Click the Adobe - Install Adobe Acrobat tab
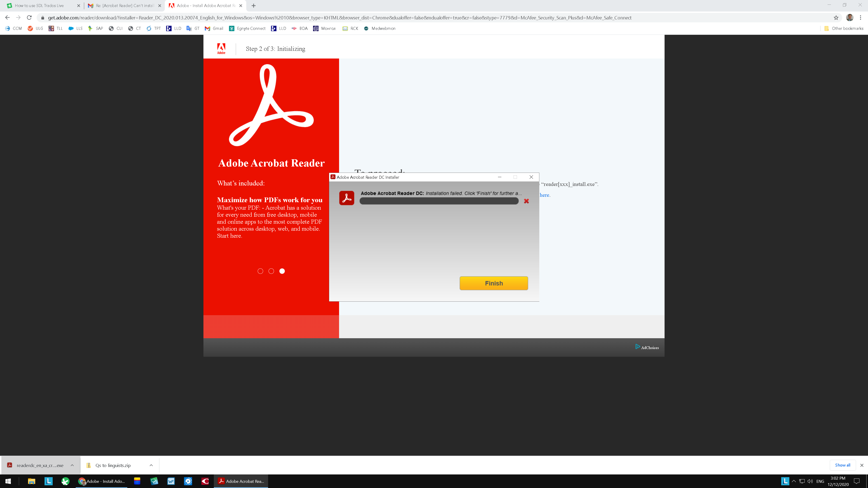 (x=205, y=5)
